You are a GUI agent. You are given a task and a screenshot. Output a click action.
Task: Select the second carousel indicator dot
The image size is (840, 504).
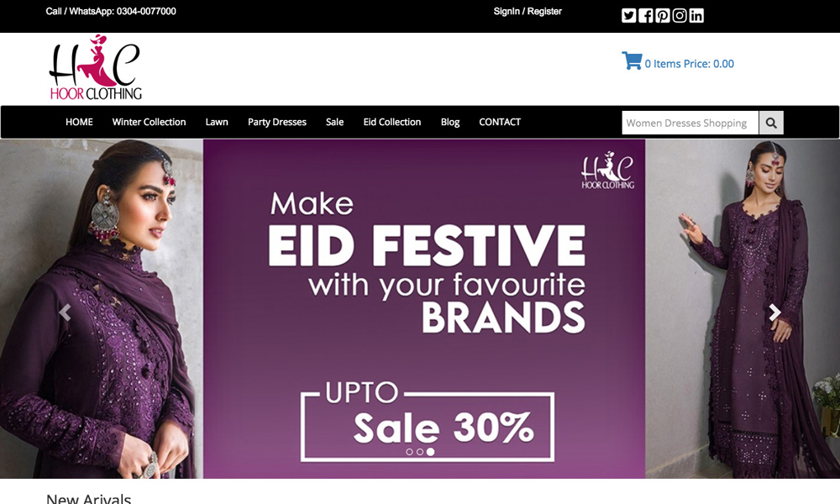420,452
